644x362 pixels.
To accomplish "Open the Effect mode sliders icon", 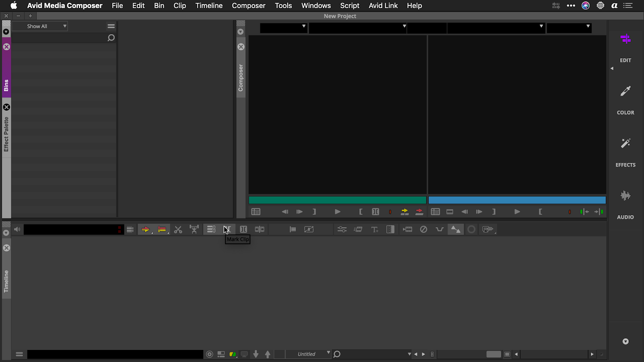I will click(342, 229).
